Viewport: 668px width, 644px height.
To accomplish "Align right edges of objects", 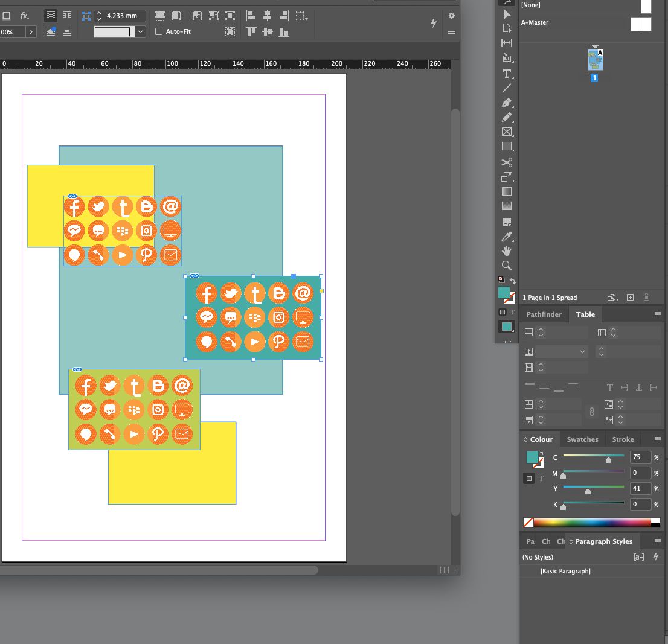I will (284, 16).
